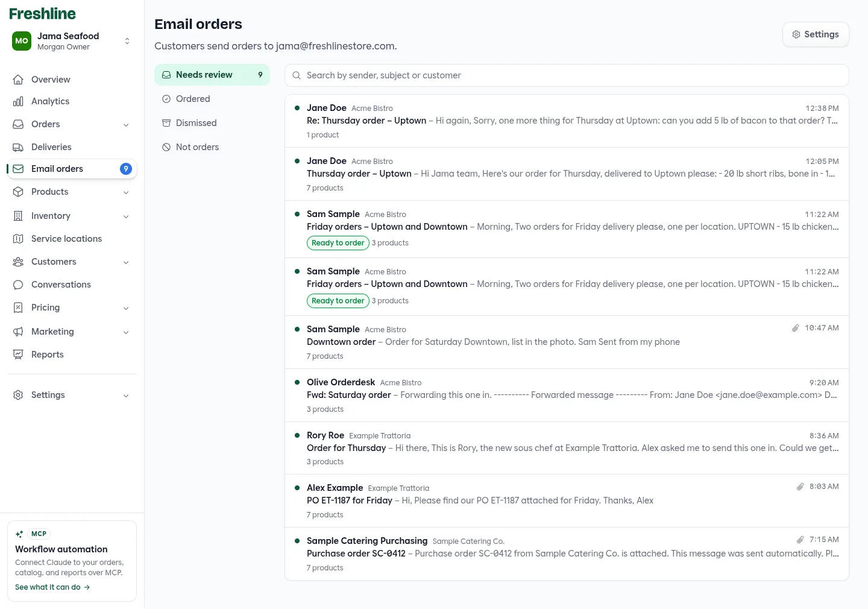This screenshot has height=609, width=868.
Task: Open Email orders in the sidebar
Action: click(72, 169)
